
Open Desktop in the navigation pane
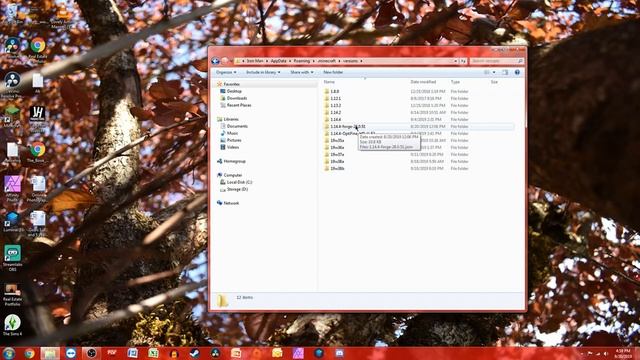[x=234, y=91]
